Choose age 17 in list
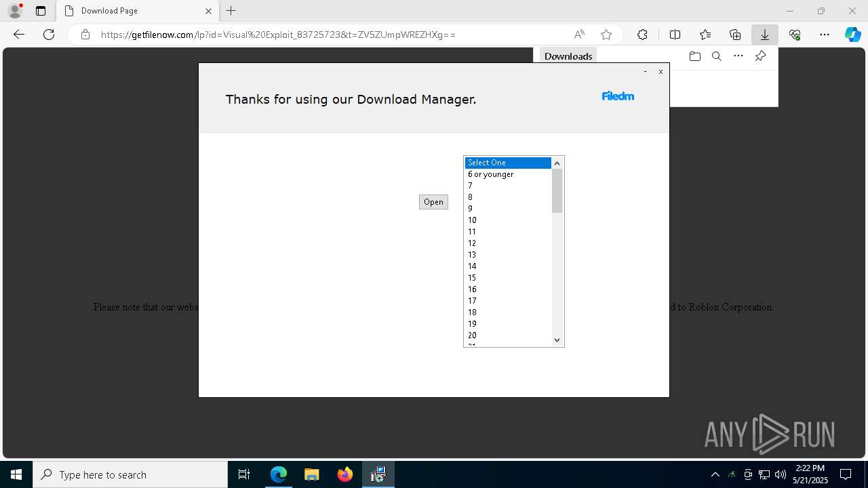 pyautogui.click(x=508, y=301)
